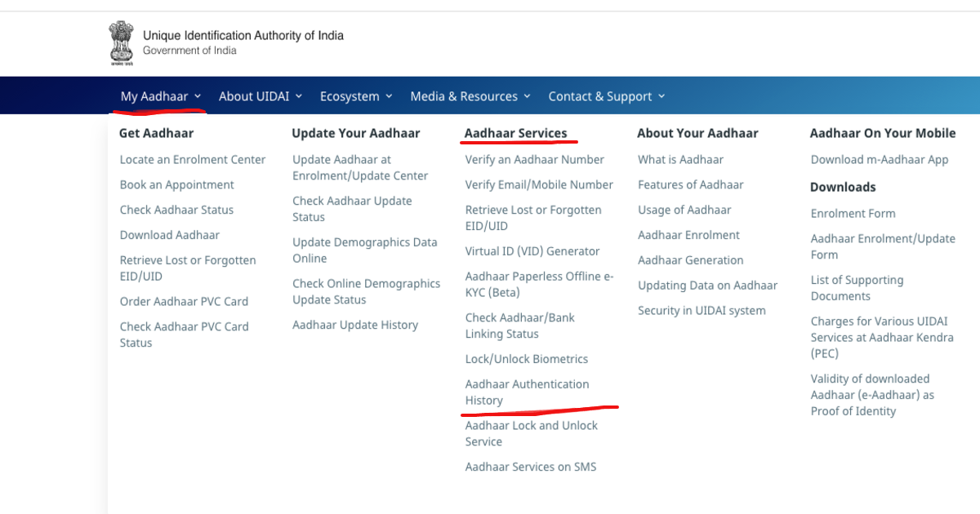Open Verify an Aadhaar Number
The width and height of the screenshot is (980, 514).
pos(535,159)
